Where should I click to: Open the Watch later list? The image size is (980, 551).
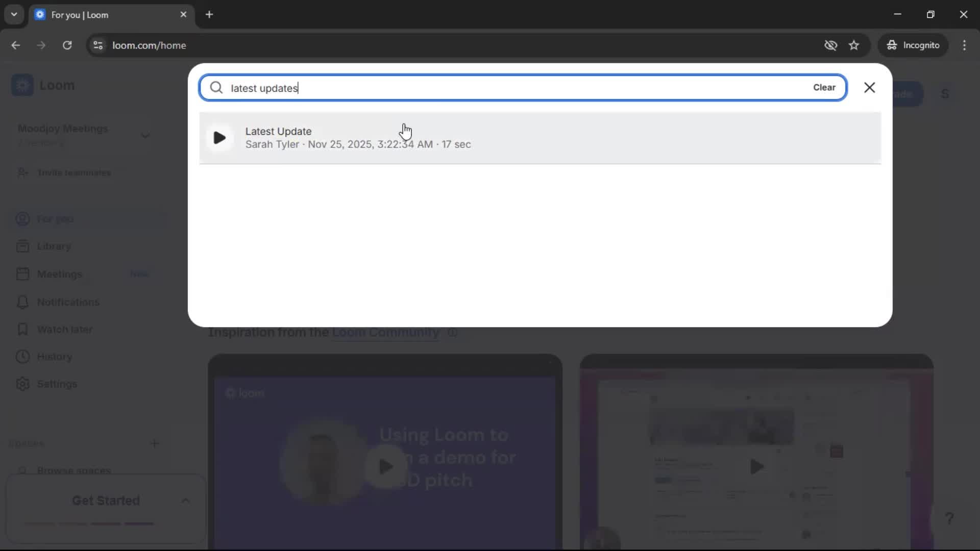65,330
